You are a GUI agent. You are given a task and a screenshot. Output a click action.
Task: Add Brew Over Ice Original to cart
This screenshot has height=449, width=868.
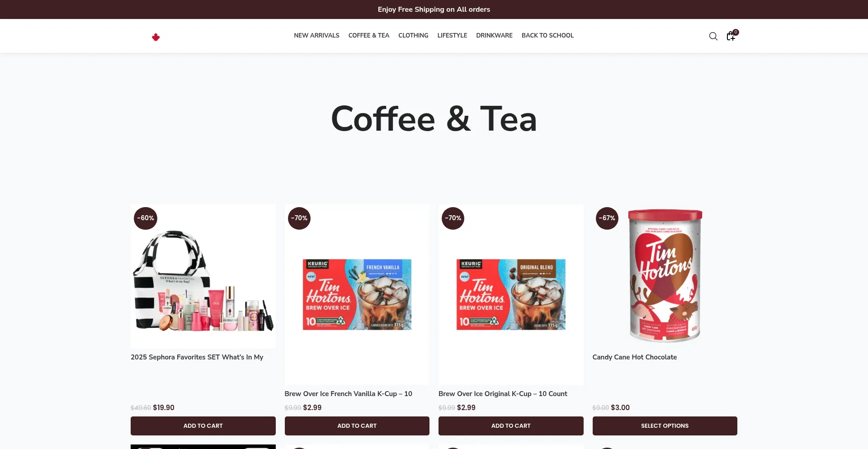(x=511, y=426)
